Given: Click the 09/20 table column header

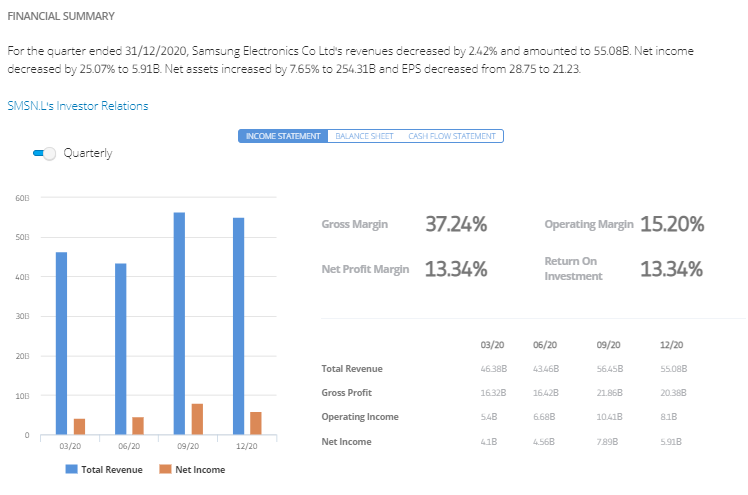Looking at the screenshot, I should [608, 345].
